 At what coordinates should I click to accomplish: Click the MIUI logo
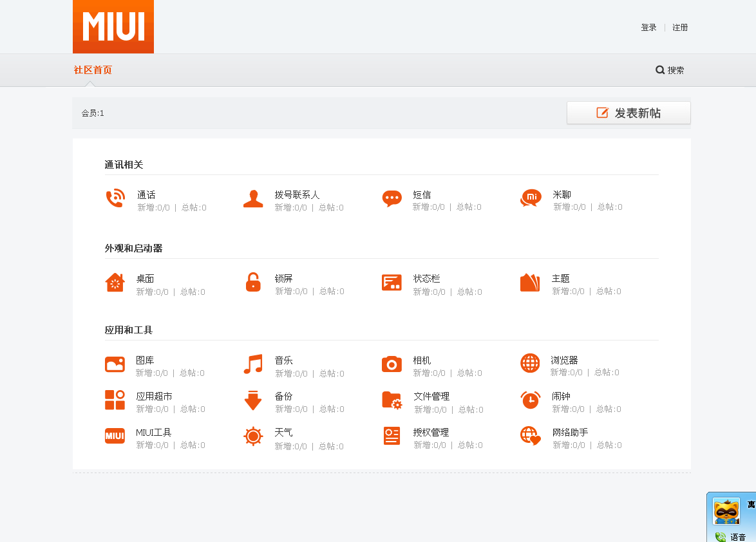click(113, 26)
